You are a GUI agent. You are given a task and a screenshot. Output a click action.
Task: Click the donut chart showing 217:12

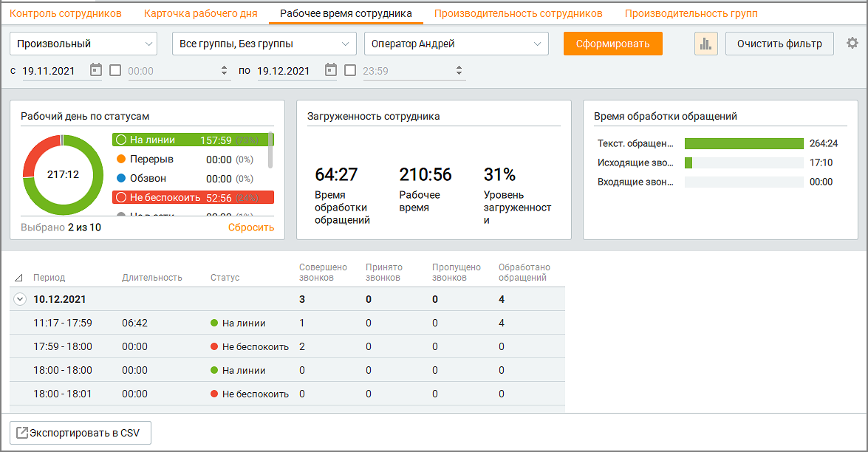(x=63, y=175)
